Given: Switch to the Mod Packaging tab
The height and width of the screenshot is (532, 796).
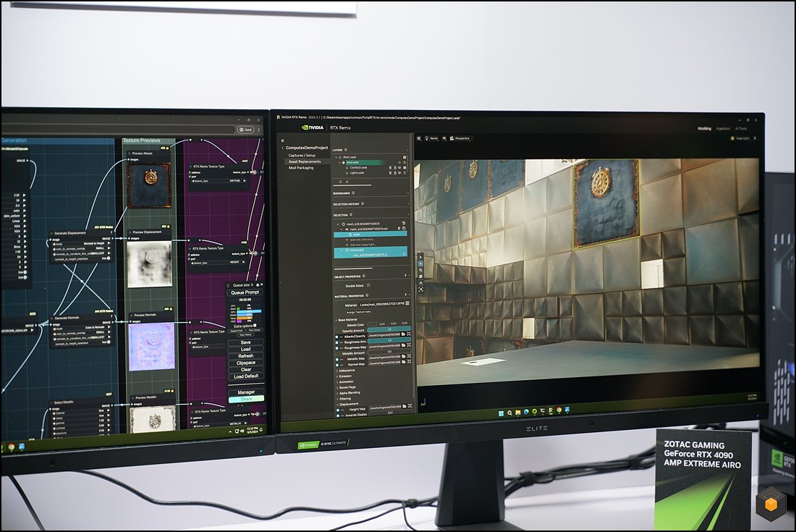Looking at the screenshot, I should pyautogui.click(x=301, y=168).
